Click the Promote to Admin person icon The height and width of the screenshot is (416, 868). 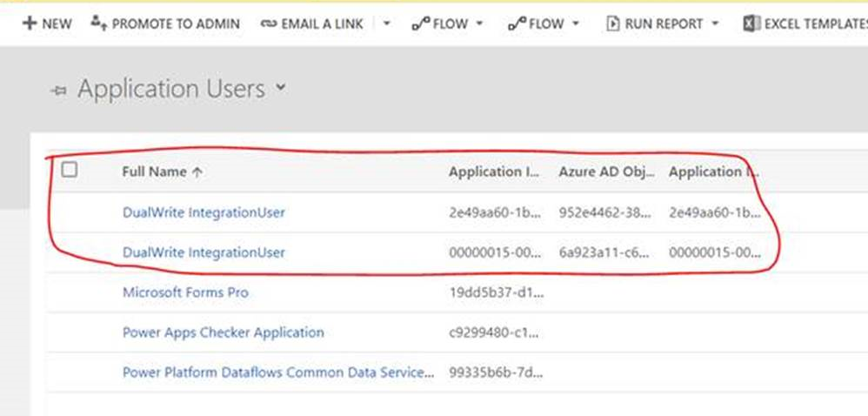click(98, 23)
